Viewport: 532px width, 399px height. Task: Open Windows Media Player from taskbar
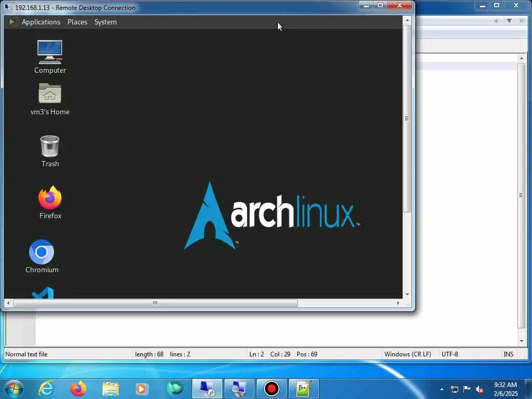click(141, 389)
